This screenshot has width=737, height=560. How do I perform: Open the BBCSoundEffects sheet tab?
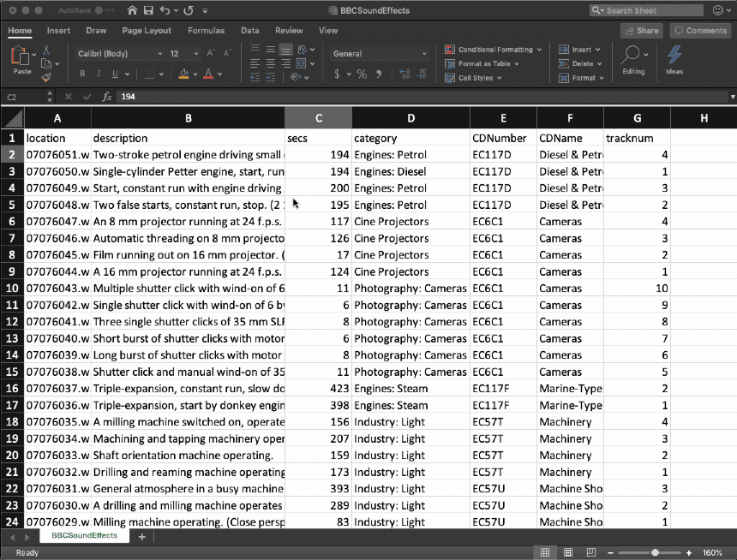84,536
